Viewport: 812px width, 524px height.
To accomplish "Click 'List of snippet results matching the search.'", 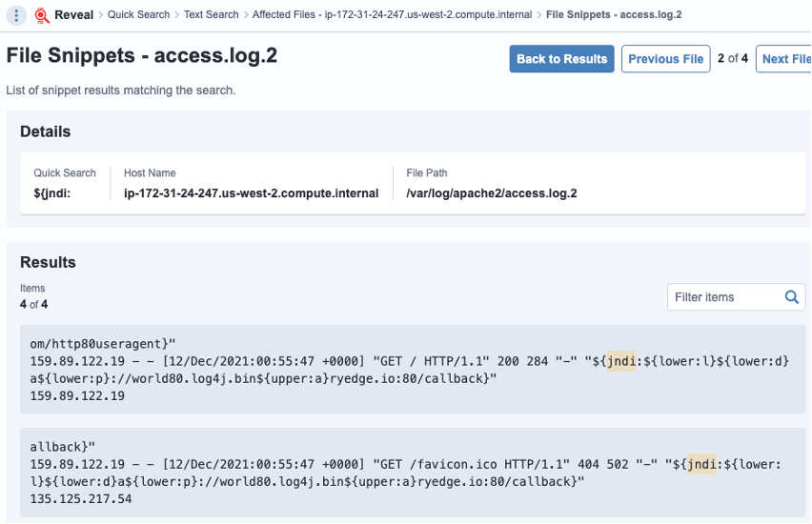I will [121, 91].
